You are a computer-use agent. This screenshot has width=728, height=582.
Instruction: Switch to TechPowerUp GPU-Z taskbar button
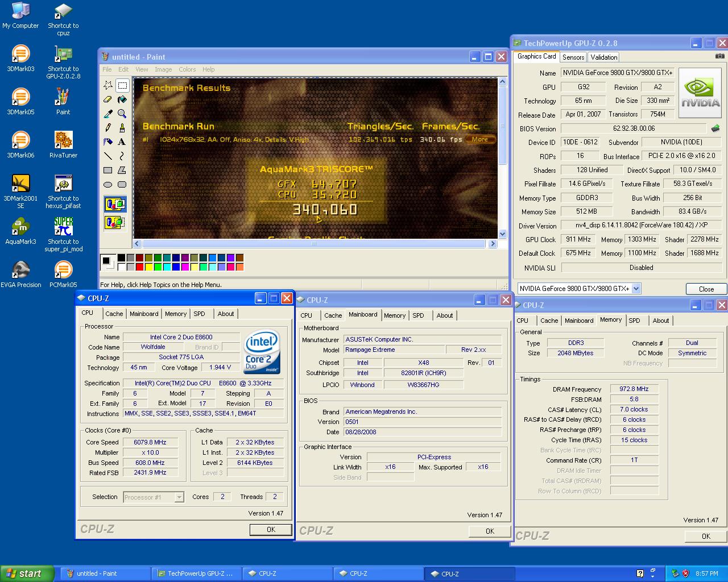coord(196,573)
